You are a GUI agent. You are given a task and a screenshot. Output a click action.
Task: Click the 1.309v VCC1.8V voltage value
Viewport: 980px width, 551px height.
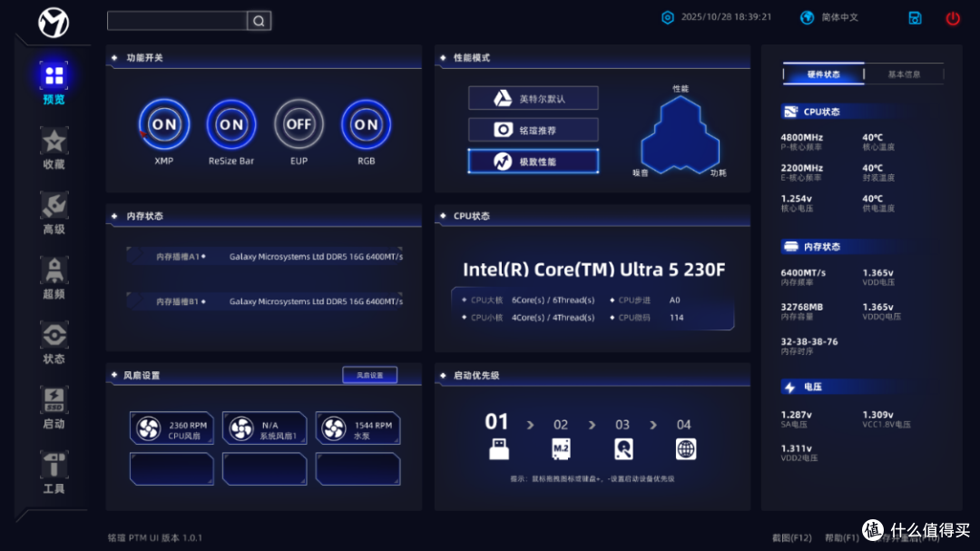coord(878,415)
